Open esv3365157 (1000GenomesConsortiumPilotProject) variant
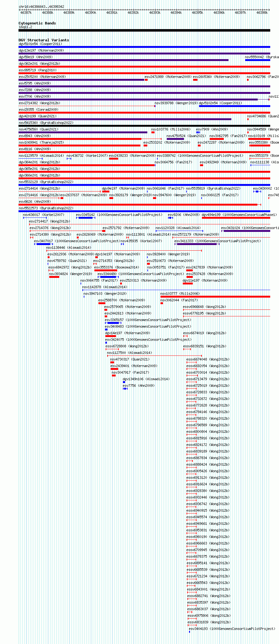Screen dimensions: 279x644 [113, 323]
